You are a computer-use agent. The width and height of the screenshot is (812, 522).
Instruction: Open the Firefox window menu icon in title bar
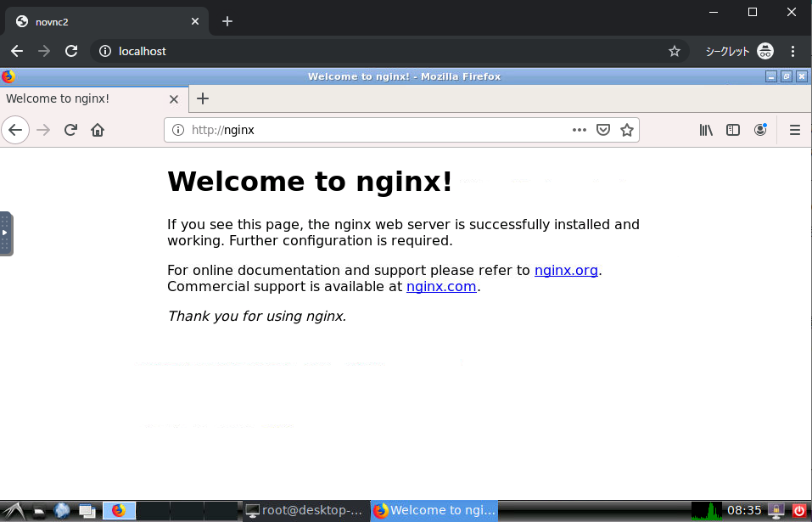click(8, 76)
